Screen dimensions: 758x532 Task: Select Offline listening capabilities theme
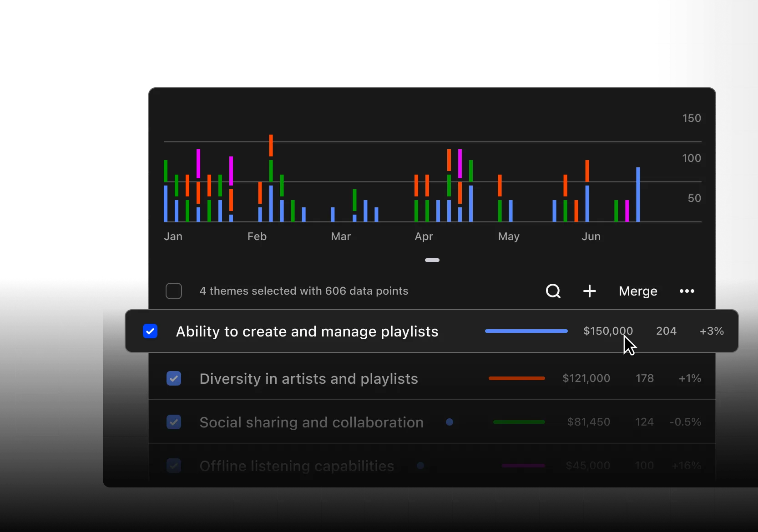297,466
